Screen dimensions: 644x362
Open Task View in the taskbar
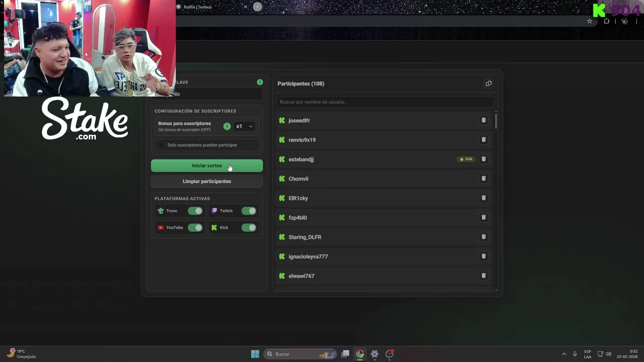point(345,354)
